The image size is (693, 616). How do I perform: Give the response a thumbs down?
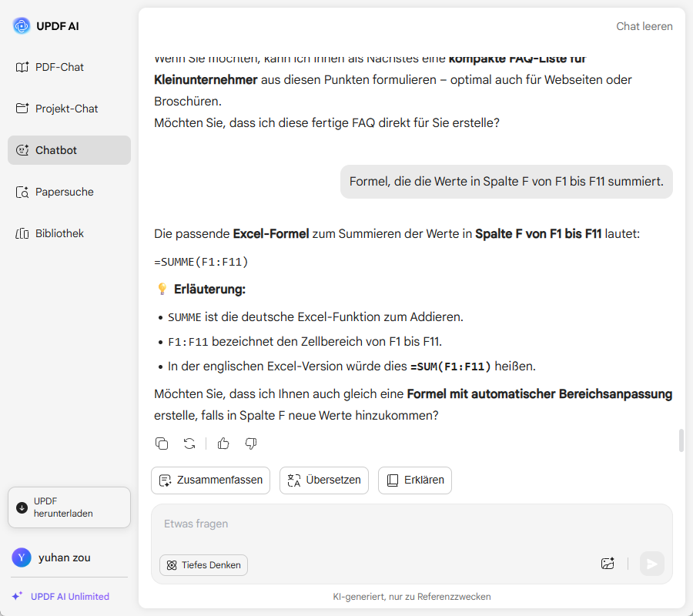251,444
